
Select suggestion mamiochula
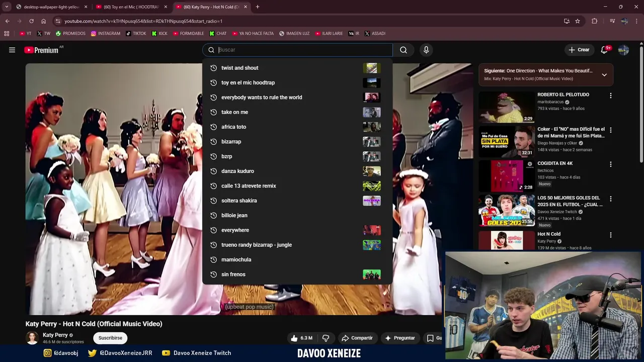click(297, 259)
